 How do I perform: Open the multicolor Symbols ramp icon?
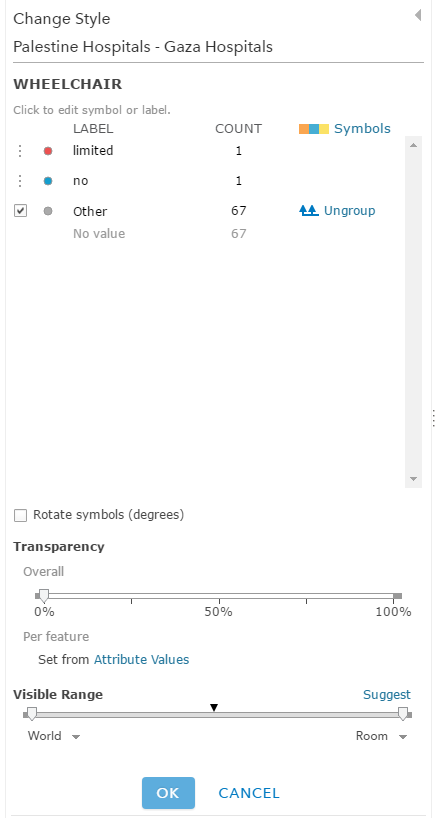[x=313, y=129]
